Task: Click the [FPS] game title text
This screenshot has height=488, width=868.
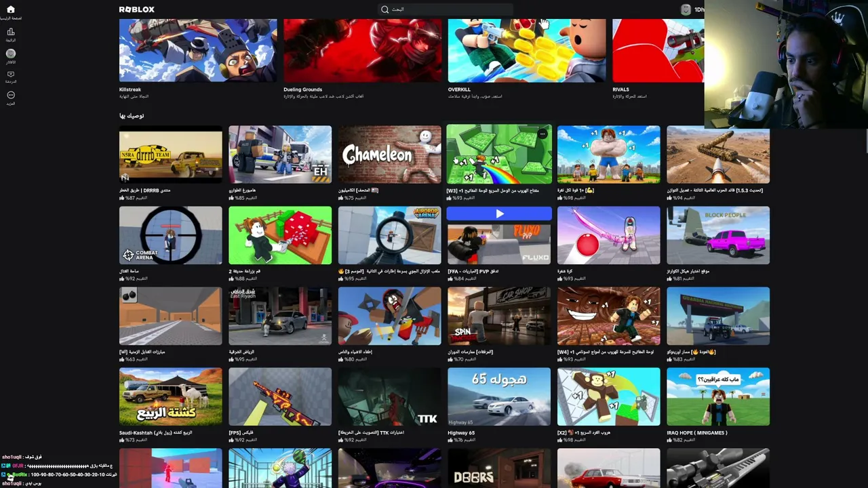Action: click(242, 432)
